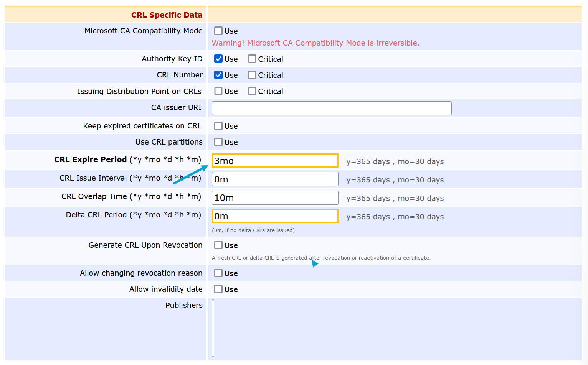Screen dimensions: 588x365
Task: Enable Issuing Distribution Point Use checkbox
Action: tap(218, 91)
